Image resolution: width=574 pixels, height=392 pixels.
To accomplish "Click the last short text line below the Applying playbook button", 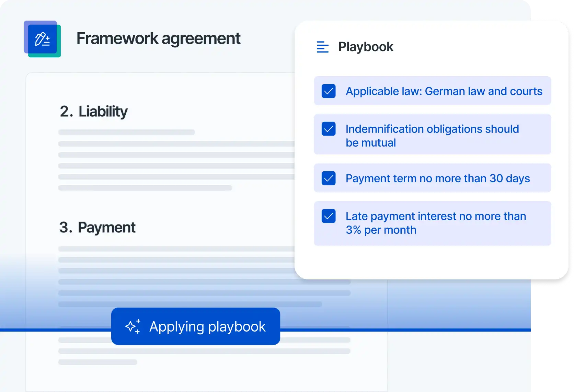I will 97,362.
